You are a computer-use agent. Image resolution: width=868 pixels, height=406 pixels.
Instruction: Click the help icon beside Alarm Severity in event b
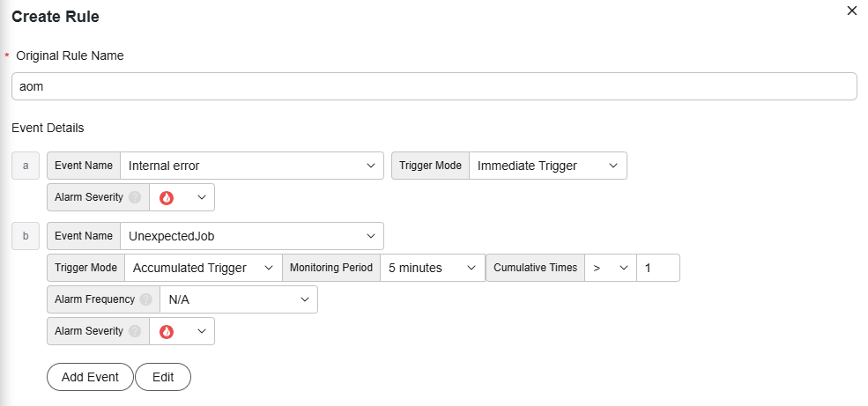tap(135, 331)
